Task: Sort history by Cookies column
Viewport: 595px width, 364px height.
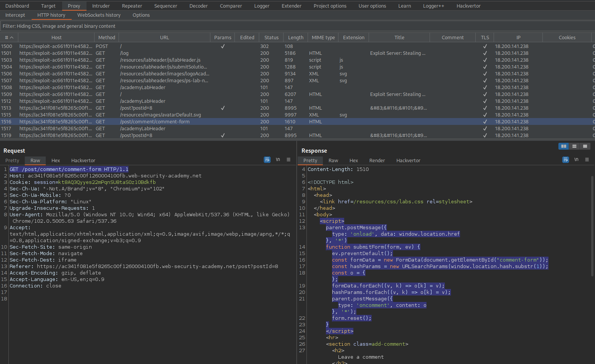Action: coord(567,37)
